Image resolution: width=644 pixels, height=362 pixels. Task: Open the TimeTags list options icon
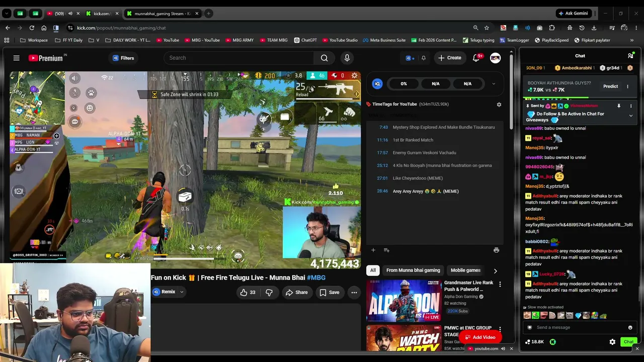click(386, 250)
